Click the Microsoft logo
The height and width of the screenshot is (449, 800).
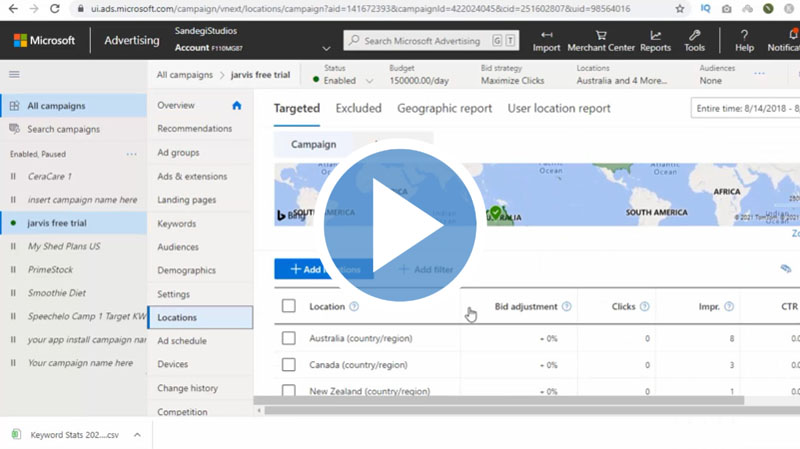(44, 40)
